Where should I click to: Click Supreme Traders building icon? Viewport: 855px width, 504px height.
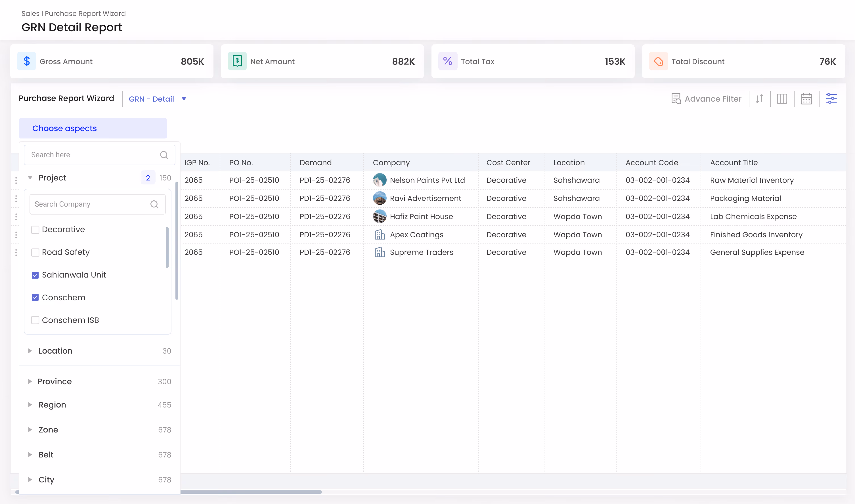tap(380, 252)
